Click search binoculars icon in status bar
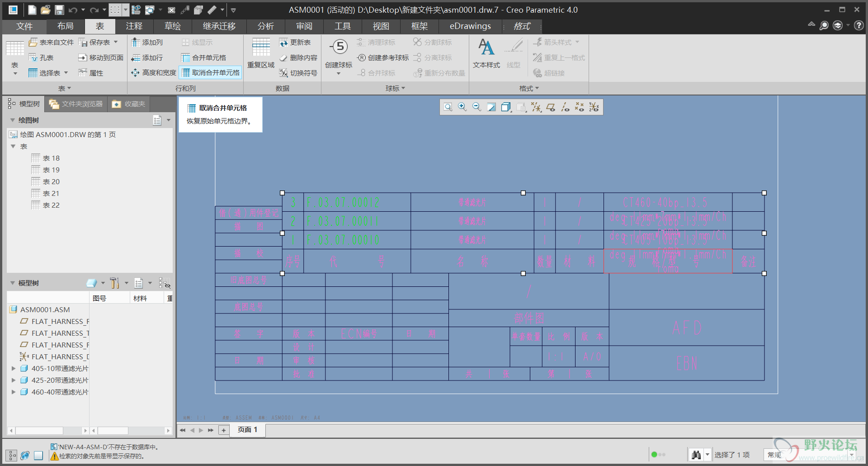 pyautogui.click(x=696, y=455)
